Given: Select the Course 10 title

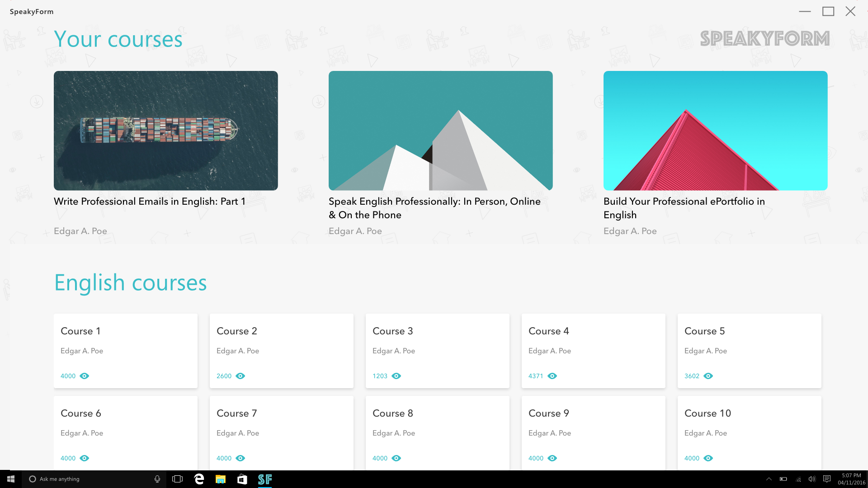Looking at the screenshot, I should (708, 413).
